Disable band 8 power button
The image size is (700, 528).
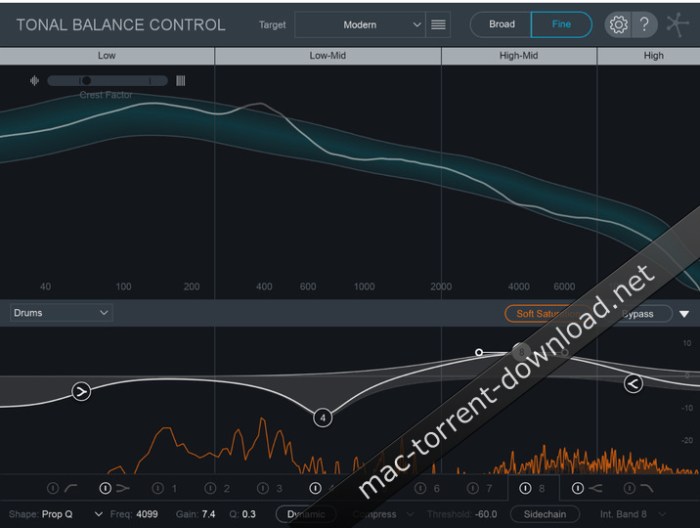(x=525, y=488)
